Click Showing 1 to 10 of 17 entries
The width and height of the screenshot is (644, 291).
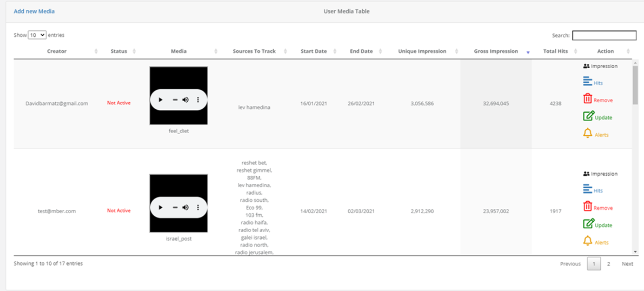[49, 263]
